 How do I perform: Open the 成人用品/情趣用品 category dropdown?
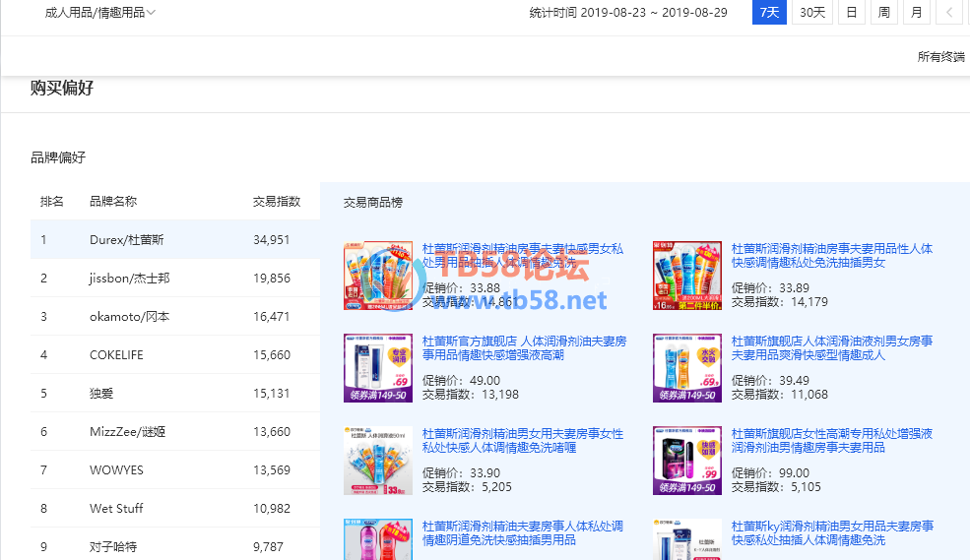pos(99,13)
